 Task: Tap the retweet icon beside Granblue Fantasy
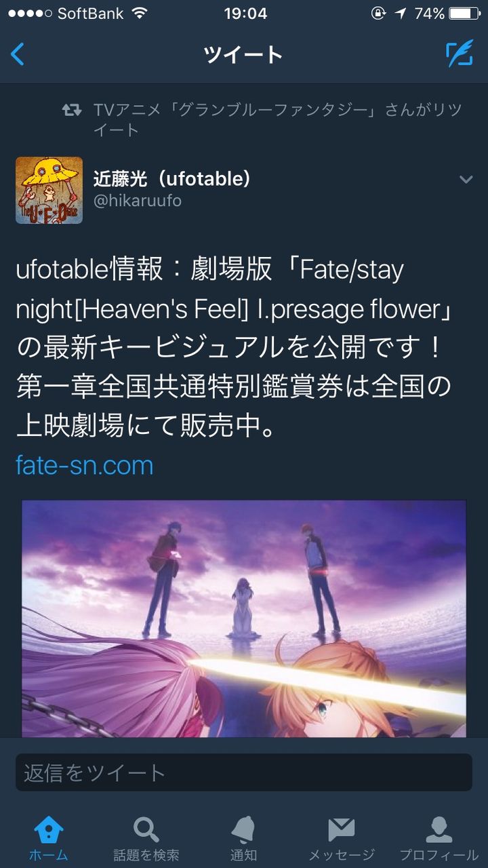tap(72, 110)
